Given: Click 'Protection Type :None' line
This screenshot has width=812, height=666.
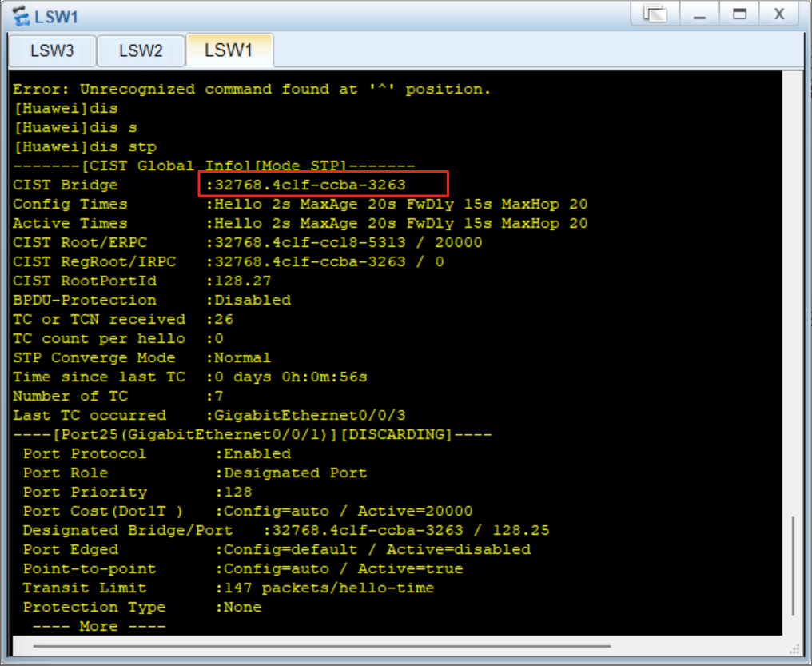Looking at the screenshot, I should [142, 607].
